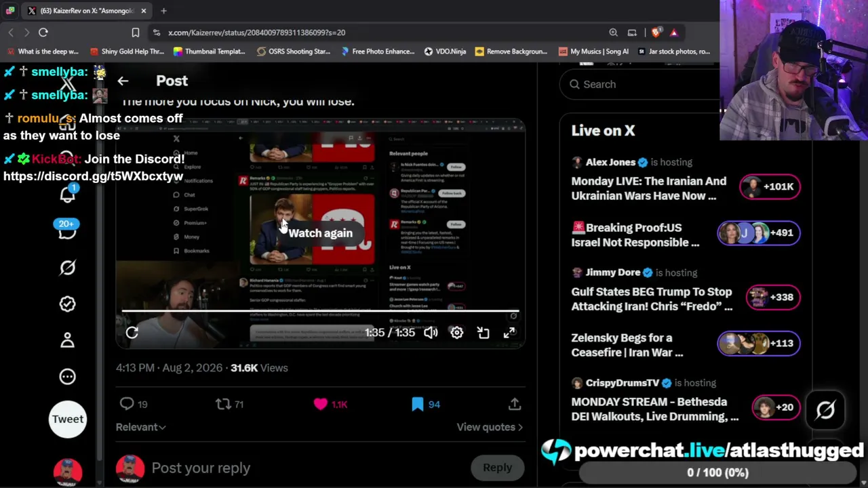Open Notifications bell in X sidebar
The image size is (868, 488).
point(67,195)
